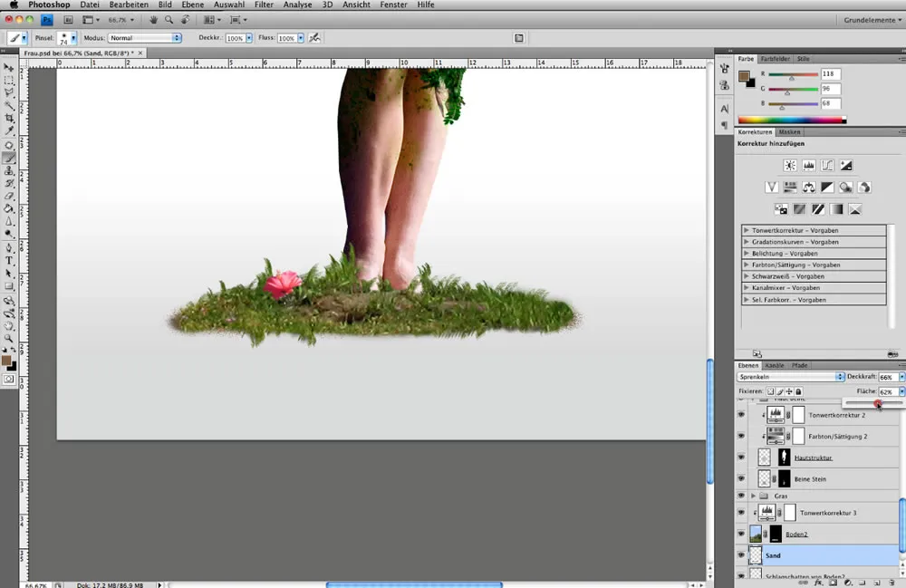Toggle visibility of the Gras group
Image resolution: width=906 pixels, height=588 pixels.
click(x=741, y=496)
